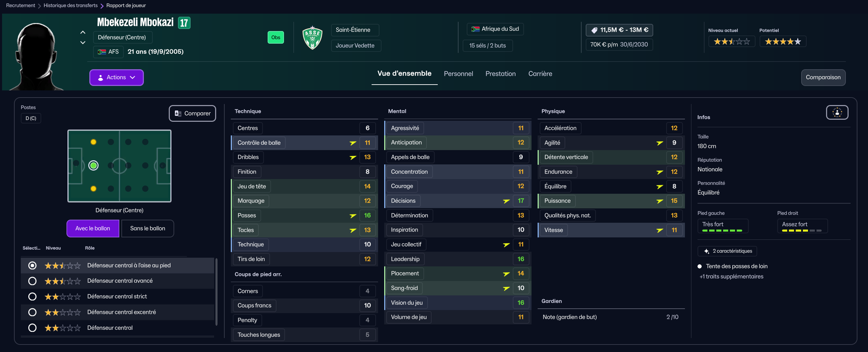Image resolution: width=868 pixels, height=352 pixels.
Task: Click the player view icon in Infos
Action: pyautogui.click(x=837, y=113)
